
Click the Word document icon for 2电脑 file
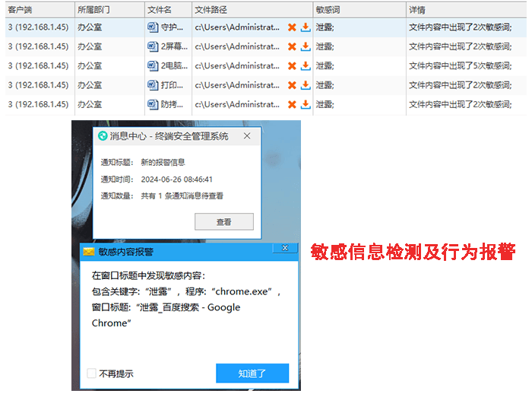153,66
